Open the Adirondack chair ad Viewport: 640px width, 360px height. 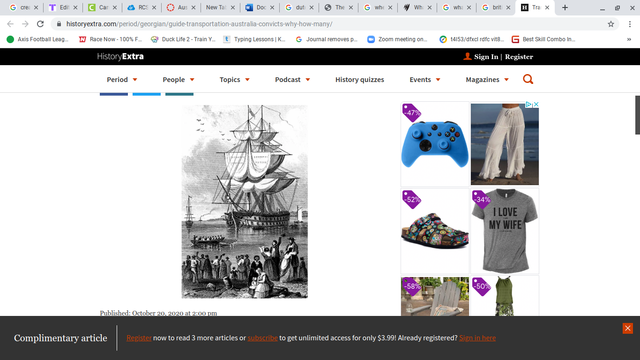(435, 296)
